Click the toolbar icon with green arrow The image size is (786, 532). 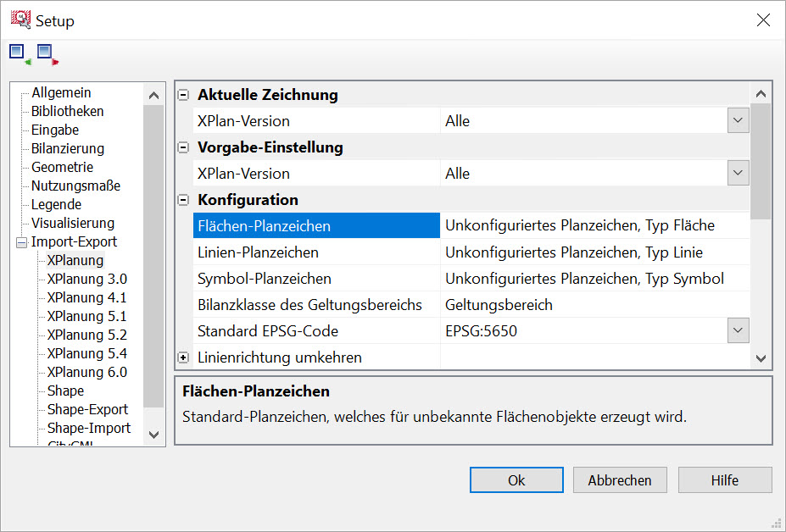[x=20, y=55]
